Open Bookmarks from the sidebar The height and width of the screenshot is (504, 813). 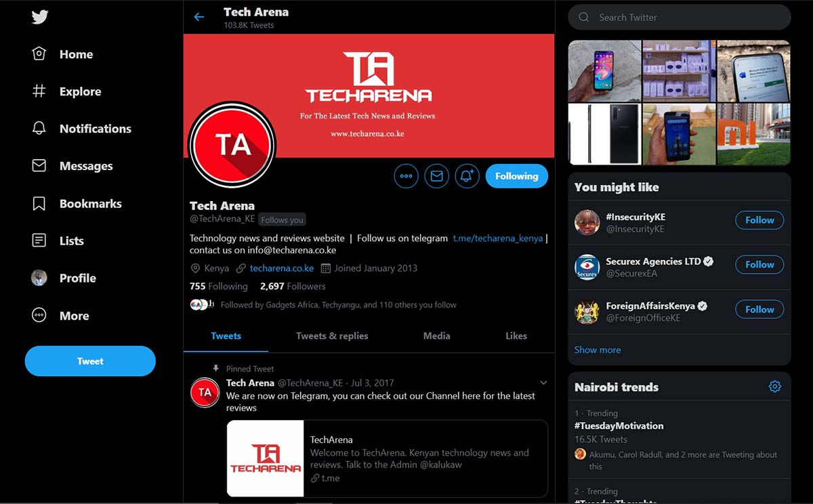pos(39,203)
